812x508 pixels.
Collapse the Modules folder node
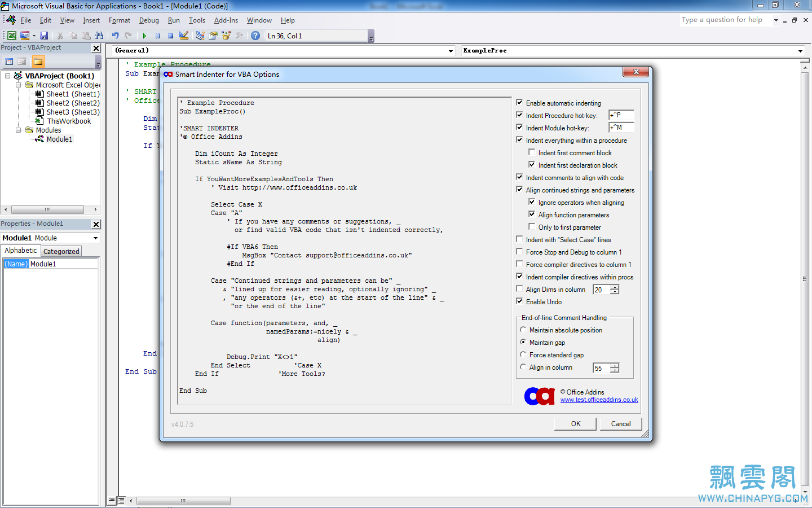coord(18,130)
